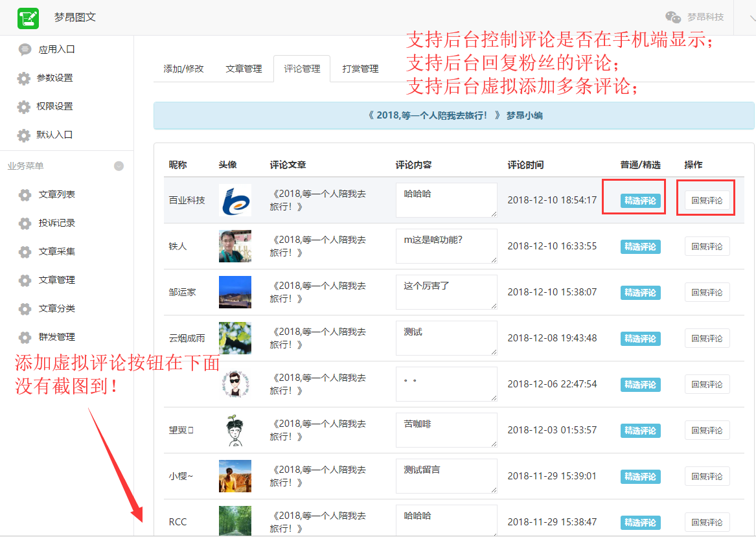Toggle 精选评论 for 百业科技's comment
The width and height of the screenshot is (756, 537).
tap(640, 201)
